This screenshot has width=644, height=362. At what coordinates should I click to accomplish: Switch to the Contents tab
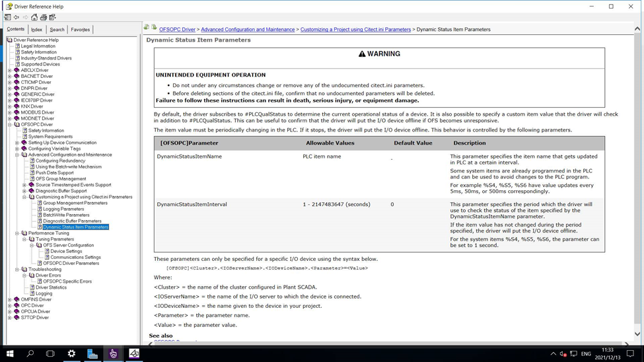[16, 29]
